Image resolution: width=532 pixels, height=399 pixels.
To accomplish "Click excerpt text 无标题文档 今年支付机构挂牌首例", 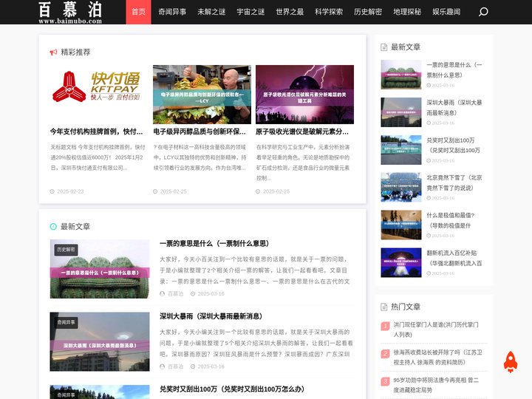I will click(98, 157).
